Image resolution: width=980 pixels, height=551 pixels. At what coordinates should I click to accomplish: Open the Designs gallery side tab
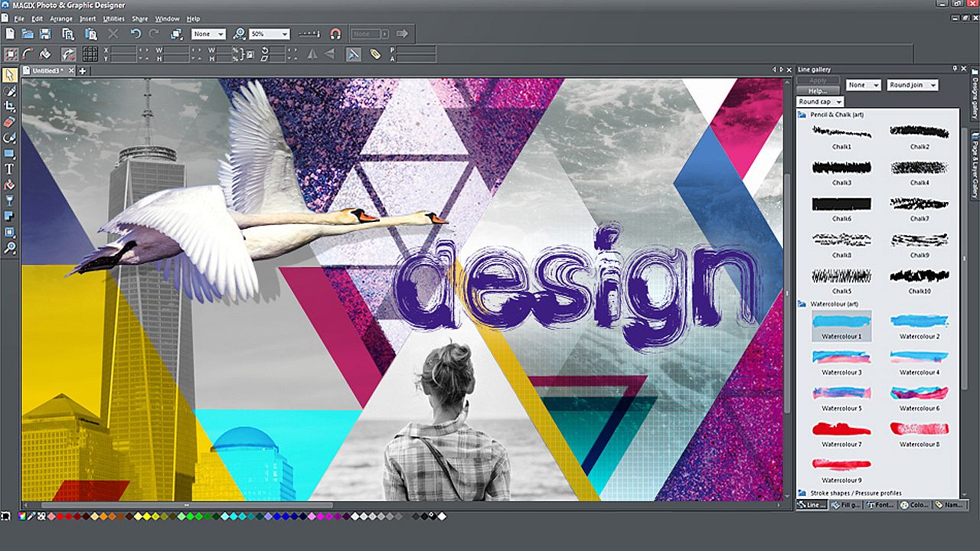pyautogui.click(x=975, y=94)
